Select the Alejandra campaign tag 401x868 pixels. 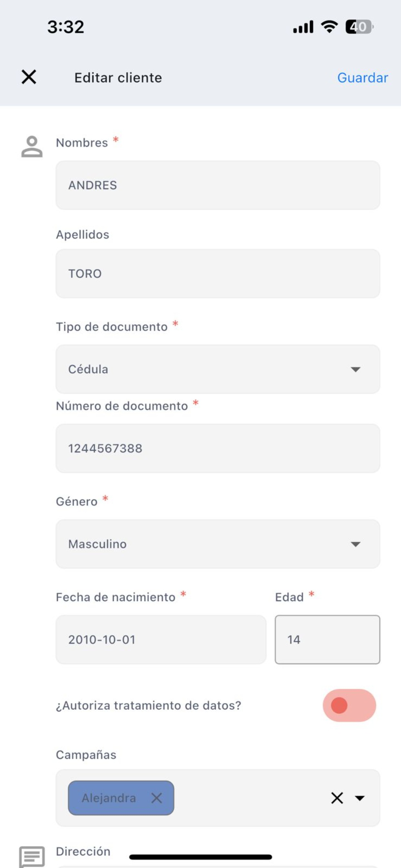point(109,798)
